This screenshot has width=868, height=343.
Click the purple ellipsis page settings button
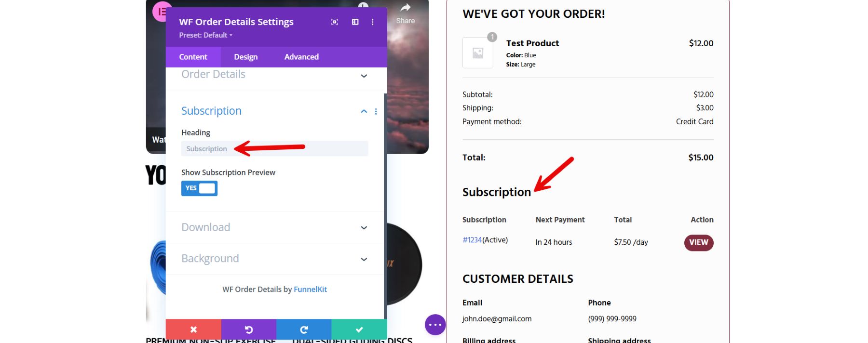434,324
